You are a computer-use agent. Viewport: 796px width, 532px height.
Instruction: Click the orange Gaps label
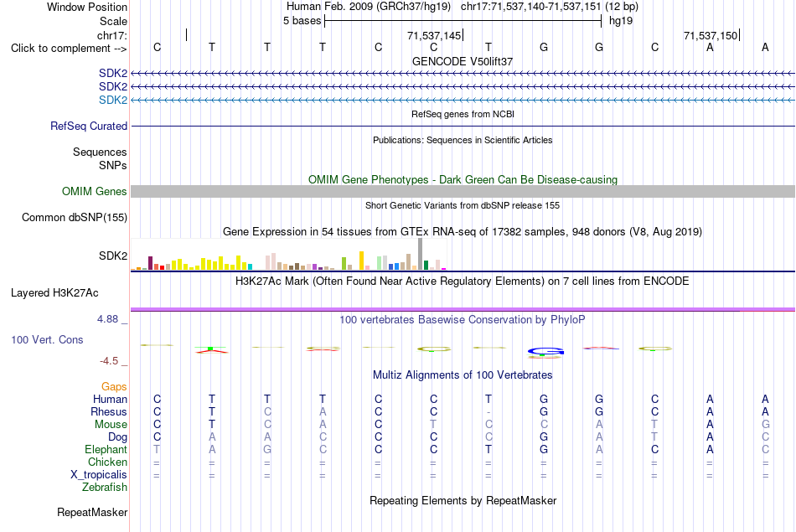click(x=114, y=387)
